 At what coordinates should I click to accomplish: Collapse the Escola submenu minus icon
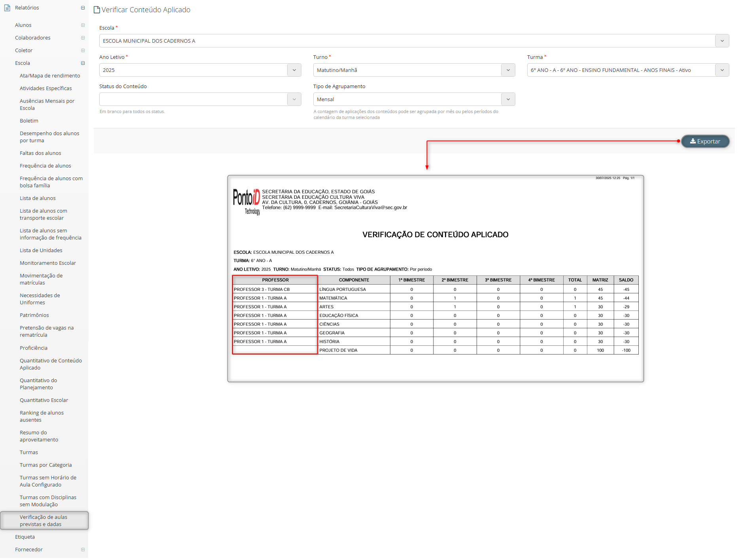point(83,63)
